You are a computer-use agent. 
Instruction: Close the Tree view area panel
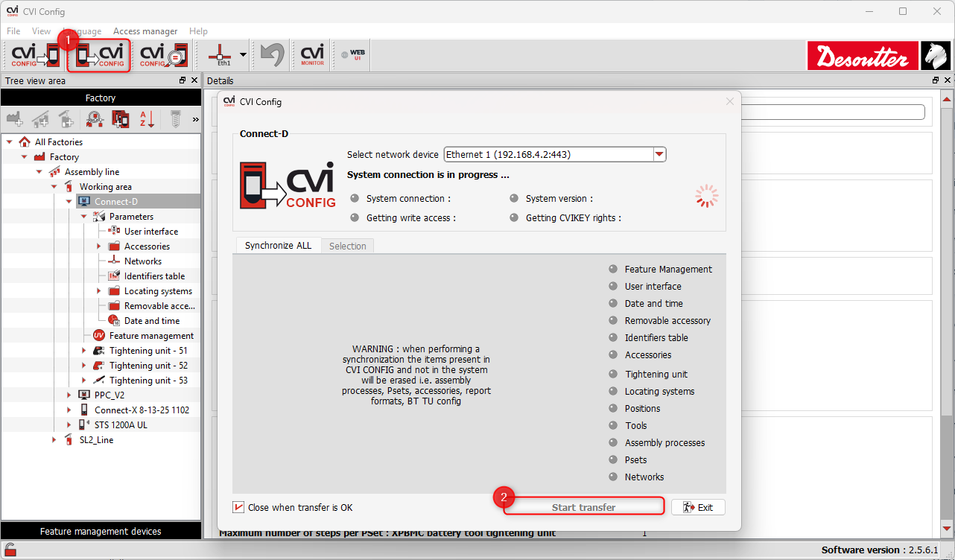pos(194,80)
